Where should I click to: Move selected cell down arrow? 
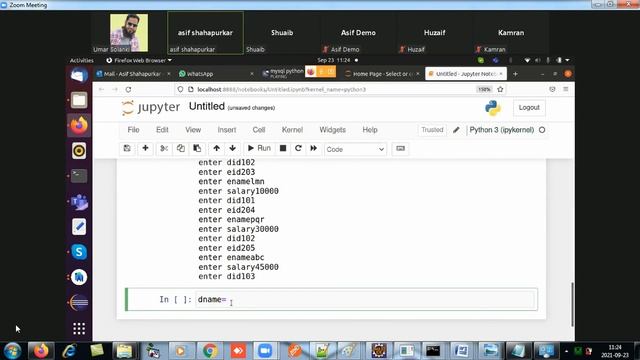coord(233,149)
